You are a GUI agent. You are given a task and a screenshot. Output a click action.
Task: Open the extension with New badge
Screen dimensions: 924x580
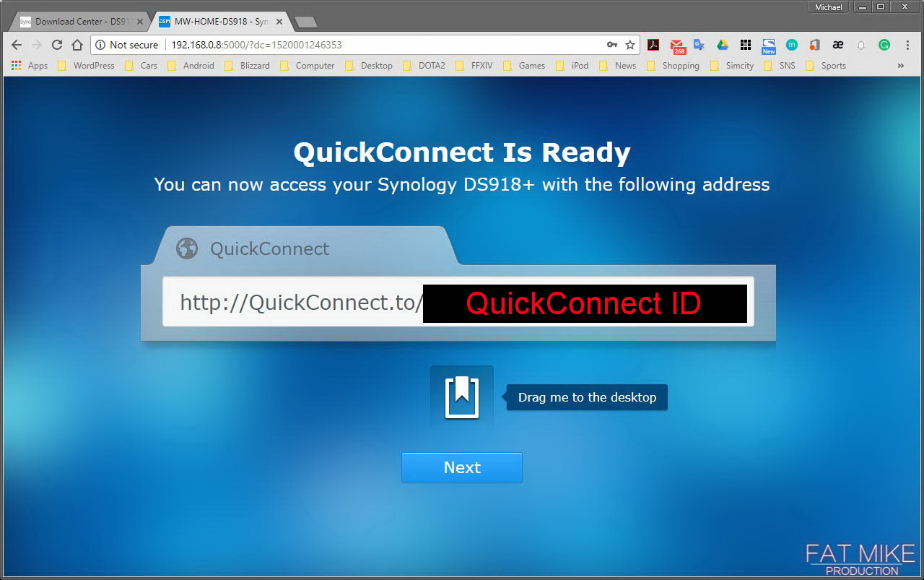tap(769, 46)
